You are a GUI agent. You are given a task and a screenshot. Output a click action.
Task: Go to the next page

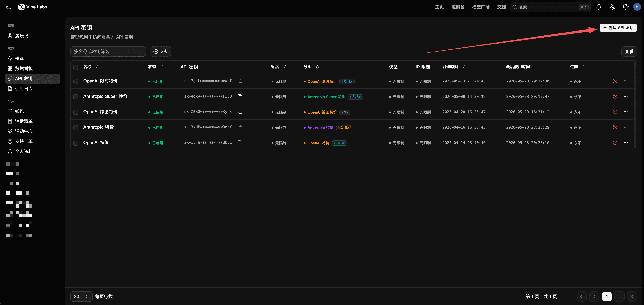pyautogui.click(x=619, y=297)
